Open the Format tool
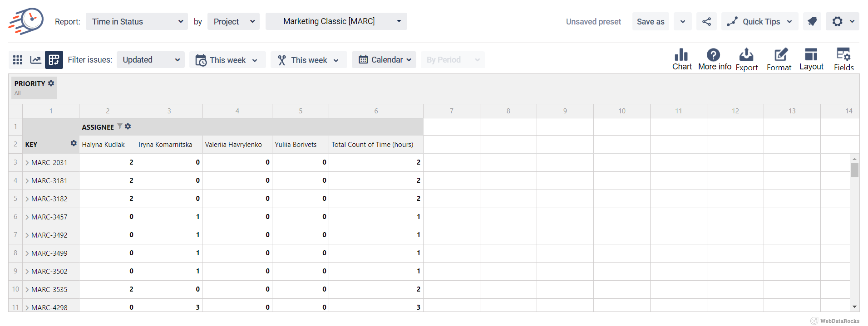The width and height of the screenshot is (868, 326). (779, 59)
